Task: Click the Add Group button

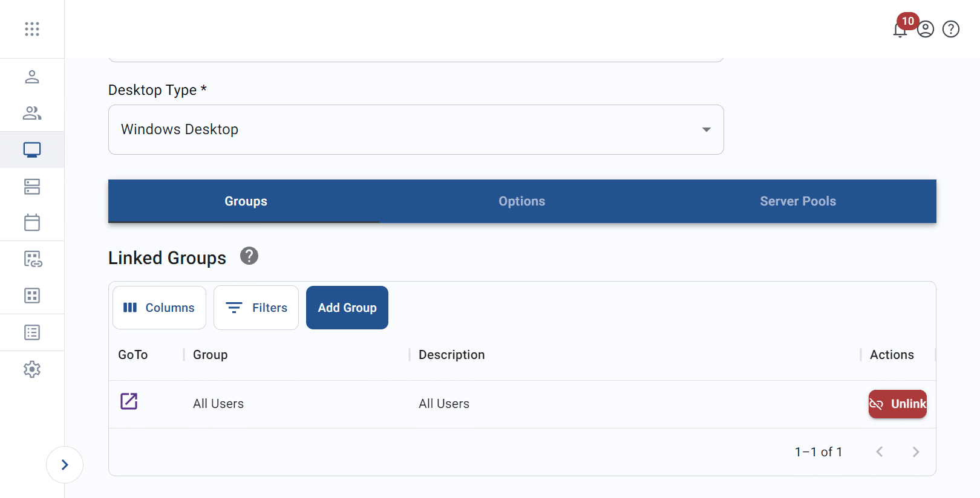Action: (347, 308)
